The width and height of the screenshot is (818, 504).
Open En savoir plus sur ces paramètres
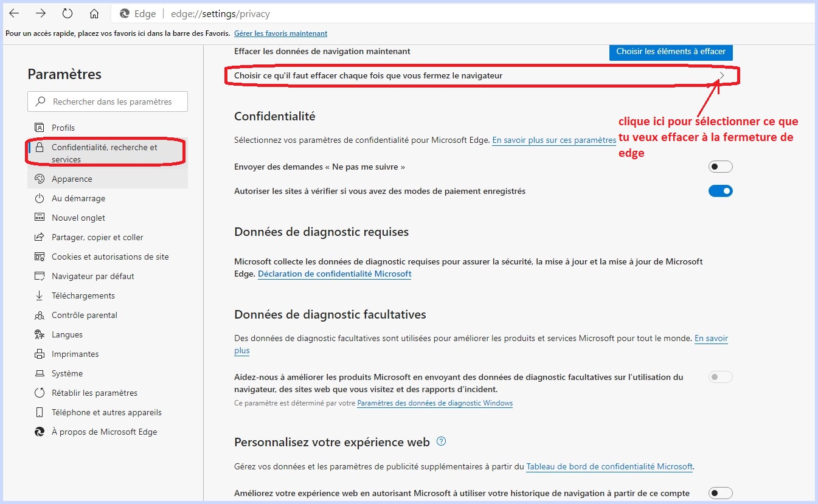click(554, 140)
